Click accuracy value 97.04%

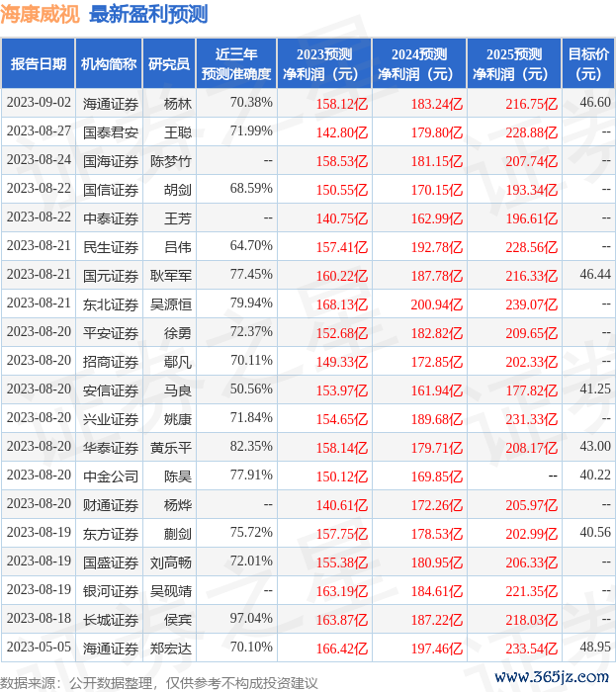click(x=251, y=619)
